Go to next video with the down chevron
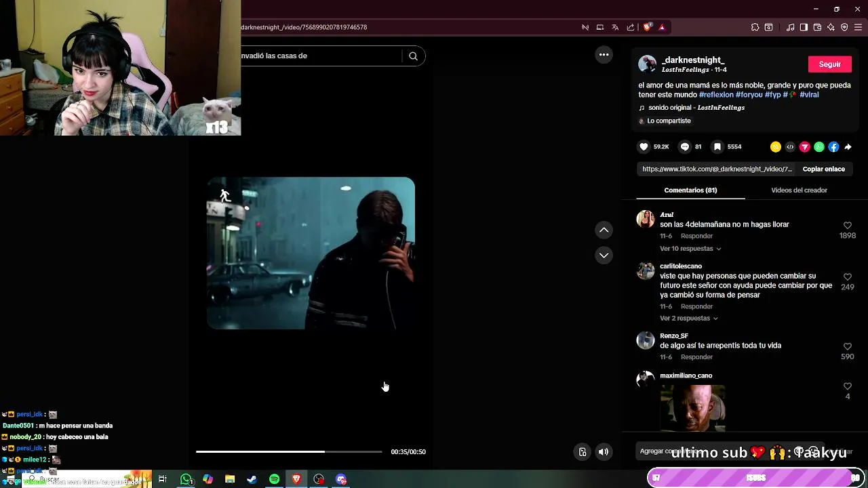This screenshot has height=488, width=868. point(604,256)
